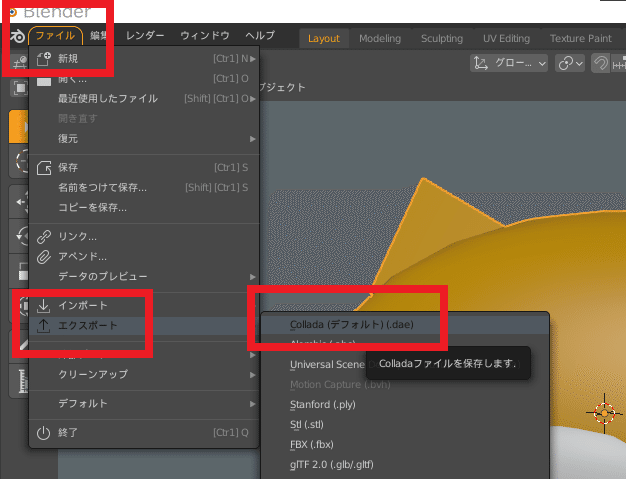Image resolution: width=626 pixels, height=479 pixels.
Task: Export as glTF 2.0 (.glb/.gltf)
Action: click(405, 464)
